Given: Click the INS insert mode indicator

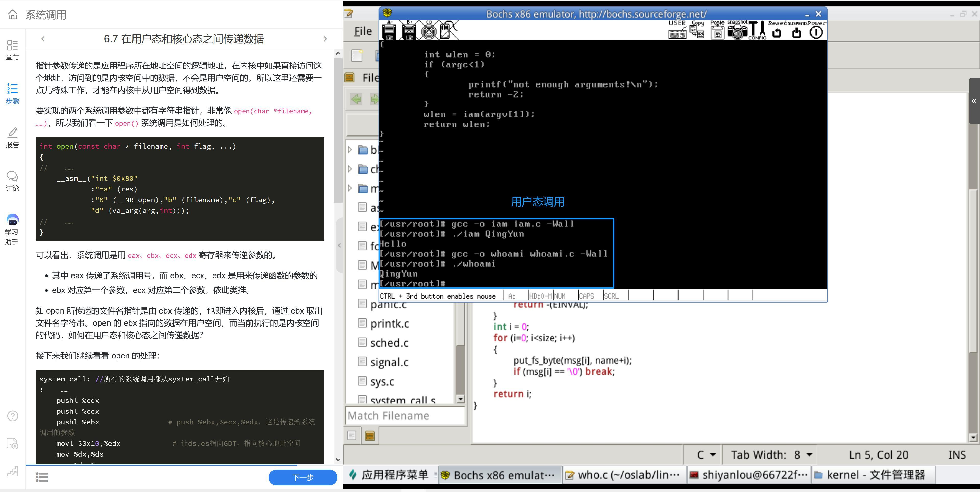Looking at the screenshot, I should pyautogui.click(x=957, y=455).
